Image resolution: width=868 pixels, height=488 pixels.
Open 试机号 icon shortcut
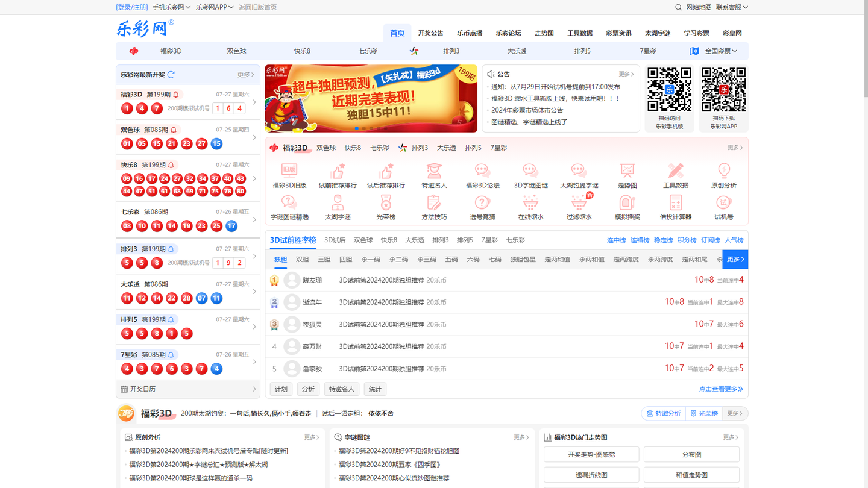[723, 202]
